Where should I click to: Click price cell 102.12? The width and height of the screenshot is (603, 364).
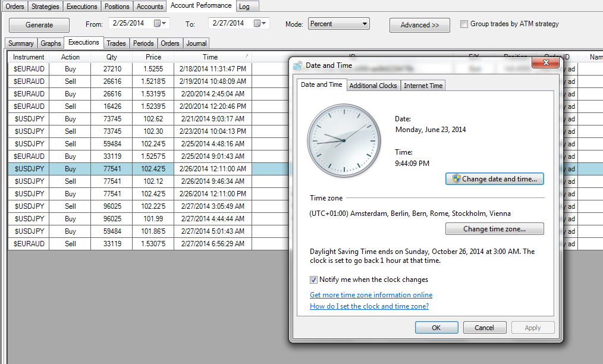(153, 181)
